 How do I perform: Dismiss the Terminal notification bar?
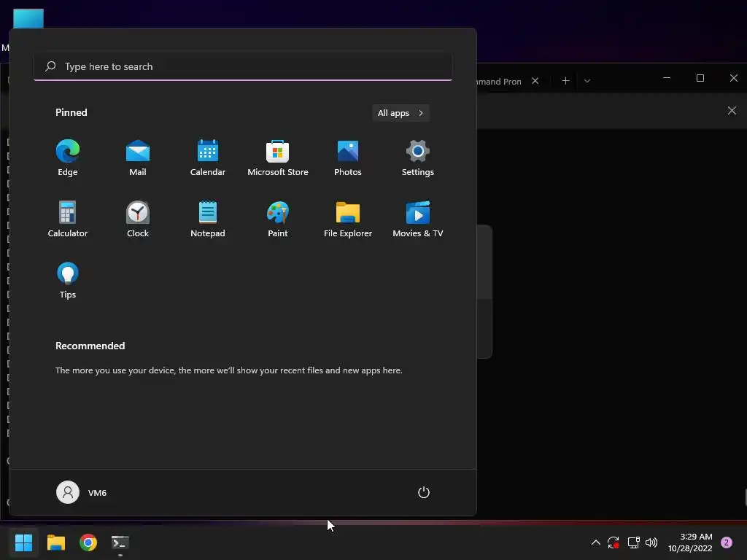732,111
